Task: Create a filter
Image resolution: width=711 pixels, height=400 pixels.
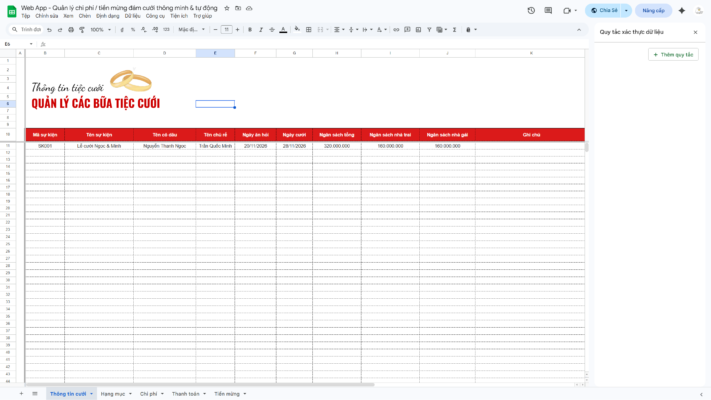Action: click(429, 29)
